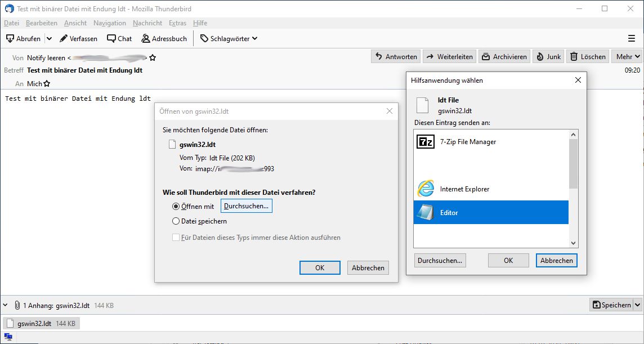Close the Öffnen von gswin32.ldt dialog

click(390, 111)
